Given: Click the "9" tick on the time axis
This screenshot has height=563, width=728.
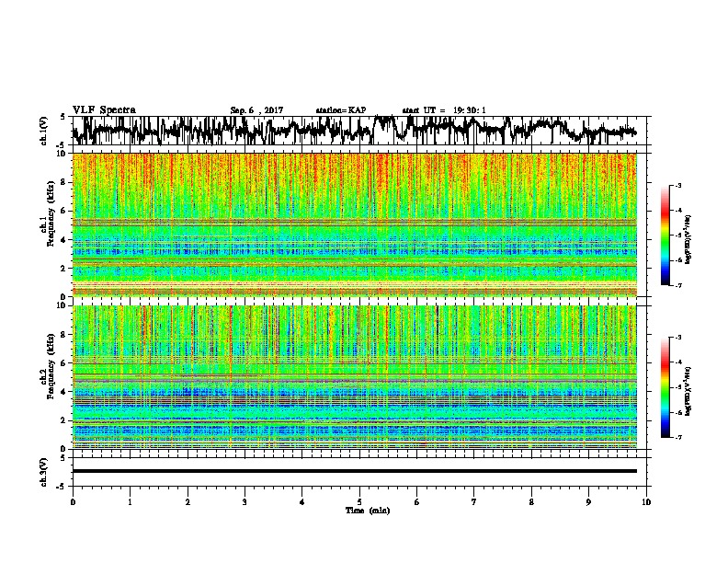Looking at the screenshot, I should 588,502.
